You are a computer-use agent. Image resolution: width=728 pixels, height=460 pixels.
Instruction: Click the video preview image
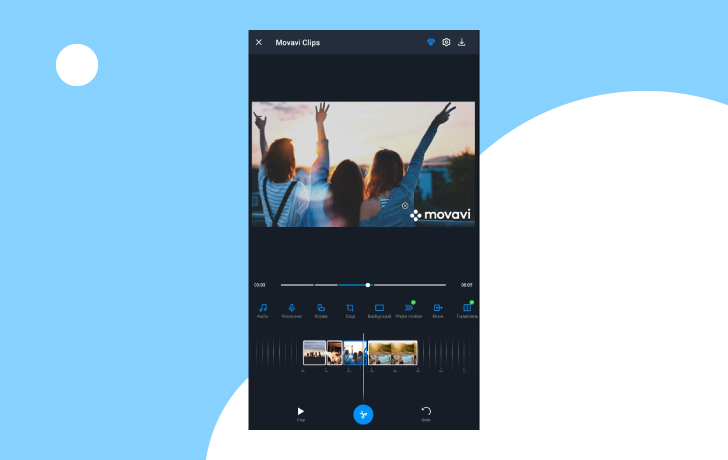click(363, 164)
